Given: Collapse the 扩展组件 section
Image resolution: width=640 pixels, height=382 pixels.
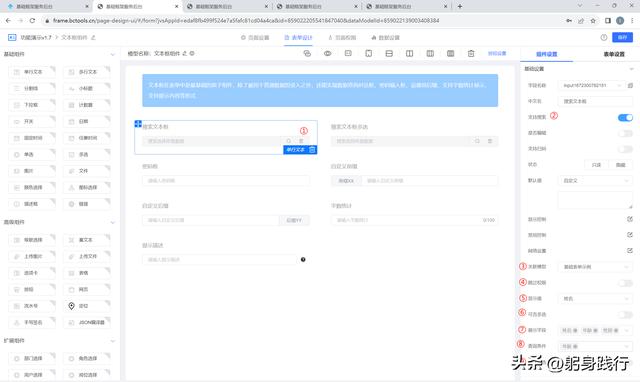Looking at the screenshot, I should coord(113,340).
